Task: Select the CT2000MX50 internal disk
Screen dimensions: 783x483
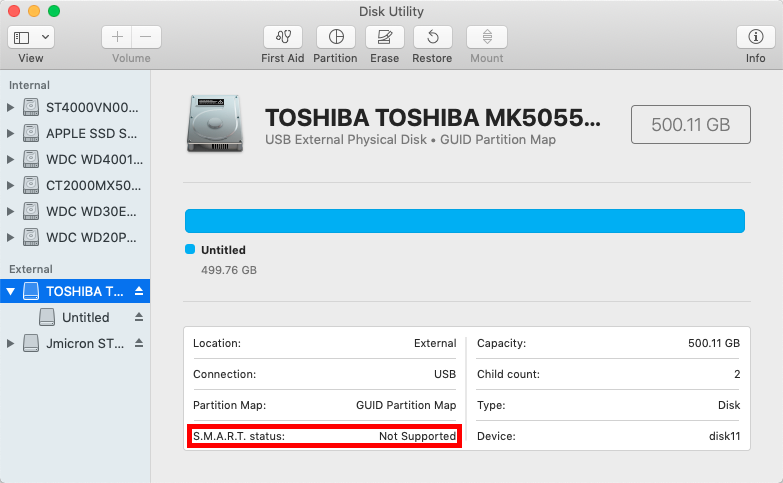Action: click(x=93, y=185)
